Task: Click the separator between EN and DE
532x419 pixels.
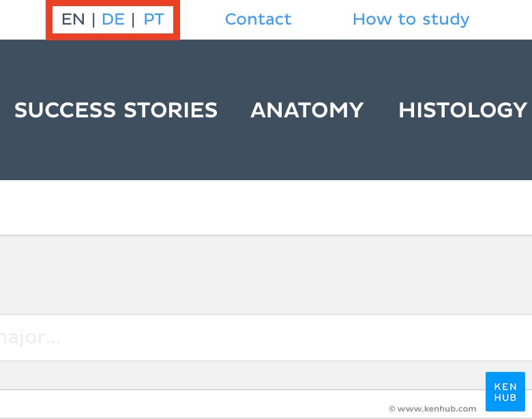Action: 93,19
